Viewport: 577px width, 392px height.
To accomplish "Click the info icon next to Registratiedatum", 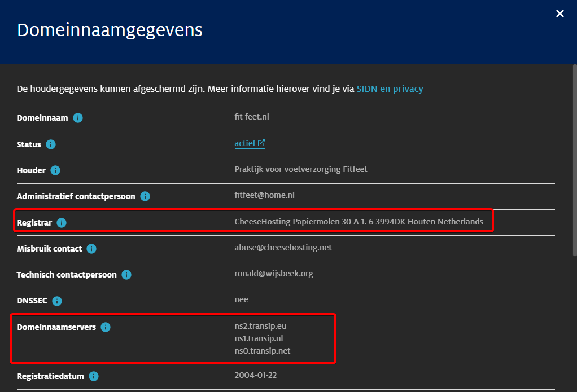I will [x=94, y=376].
